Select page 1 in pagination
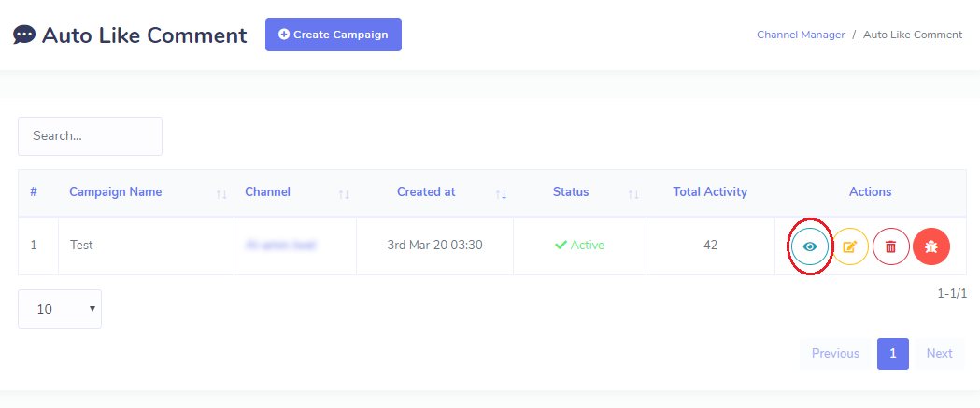The height and width of the screenshot is (408, 980). pos(892,354)
